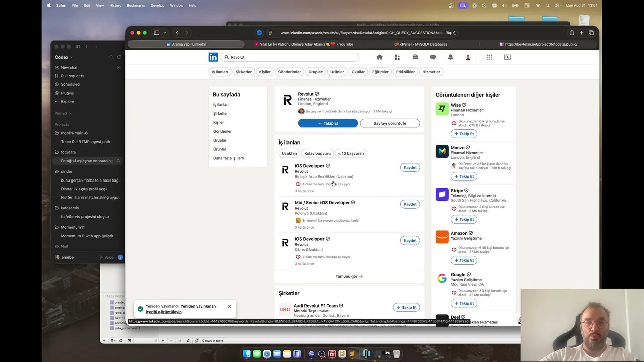Image resolution: width=644 pixels, height=362 pixels.
Task: Open the LinkedIn apps grid icon
Action: coord(489,57)
